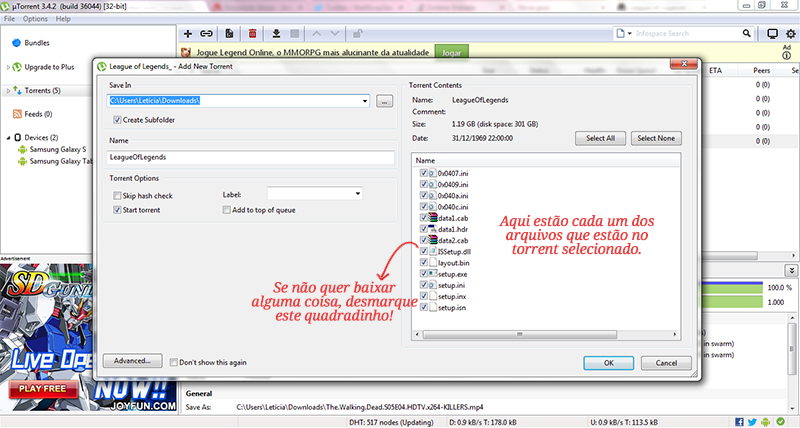Check Don't show this again
800x428 pixels.
coord(173,362)
